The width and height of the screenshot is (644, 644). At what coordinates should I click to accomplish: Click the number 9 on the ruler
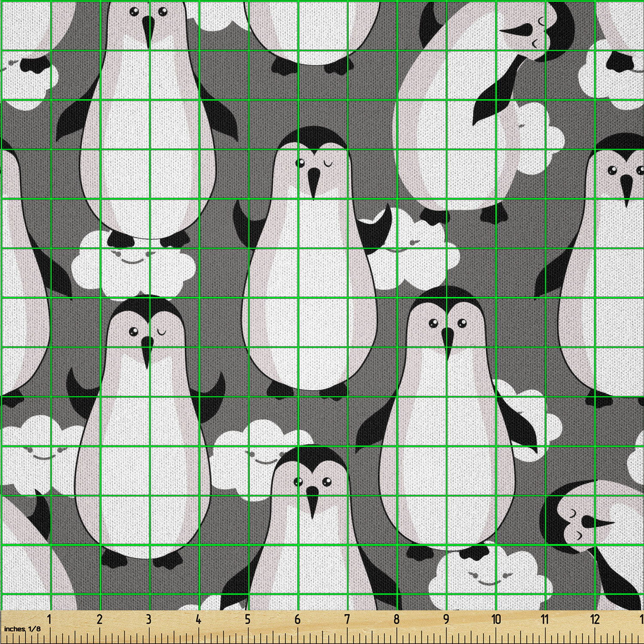pos(446,619)
